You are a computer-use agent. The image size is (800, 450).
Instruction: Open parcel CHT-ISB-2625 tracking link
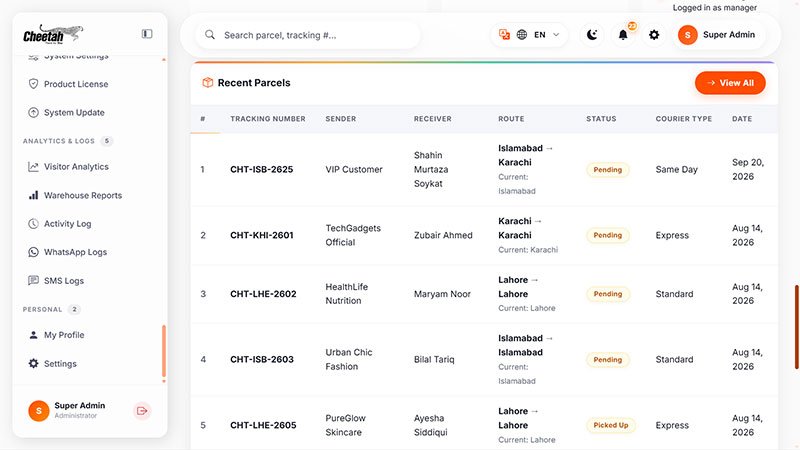(x=261, y=169)
